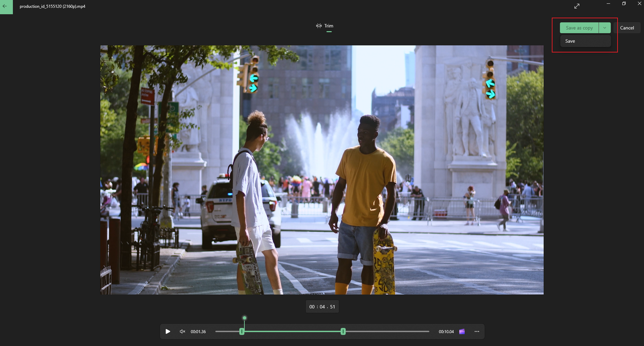Click the video preview frame
Screen dimensions: 644x346
coord(322,170)
